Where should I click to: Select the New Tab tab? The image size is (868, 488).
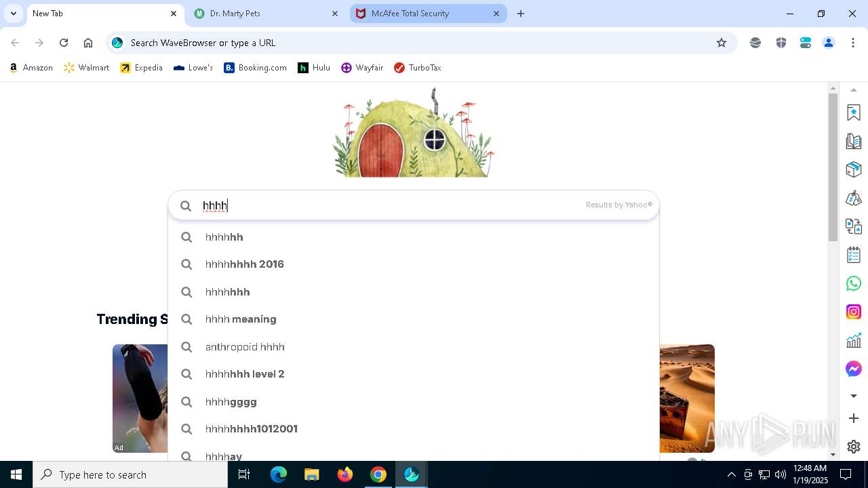coord(105,14)
